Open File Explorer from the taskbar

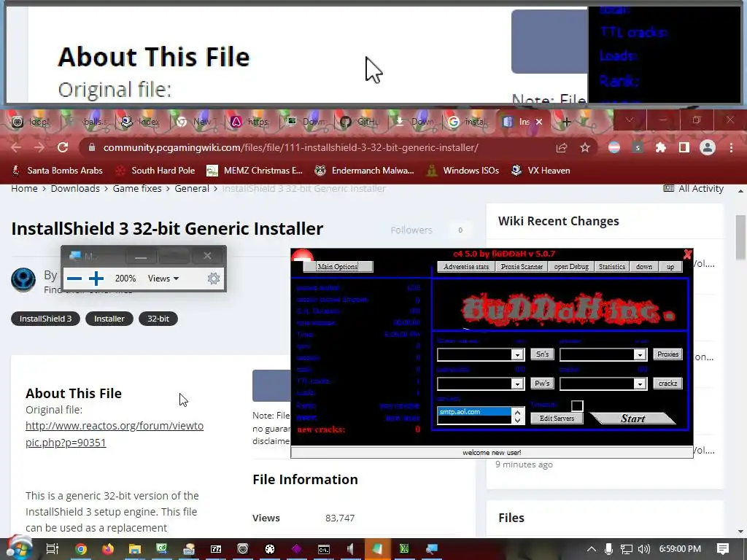135,549
